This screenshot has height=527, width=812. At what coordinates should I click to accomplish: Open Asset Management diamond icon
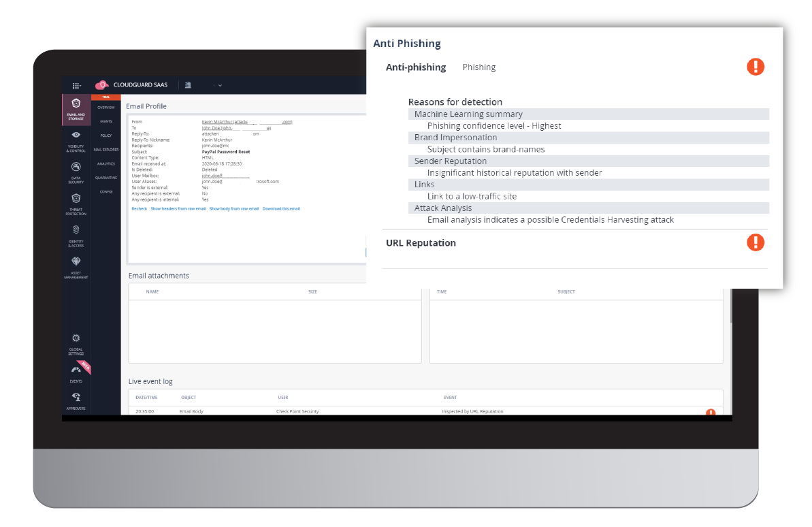coord(76,261)
